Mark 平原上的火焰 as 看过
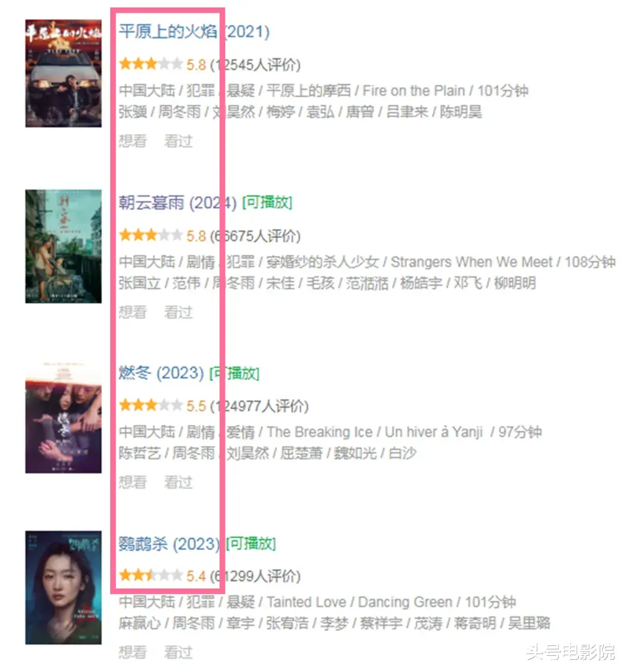The height and width of the screenshot is (672, 624). (x=179, y=141)
